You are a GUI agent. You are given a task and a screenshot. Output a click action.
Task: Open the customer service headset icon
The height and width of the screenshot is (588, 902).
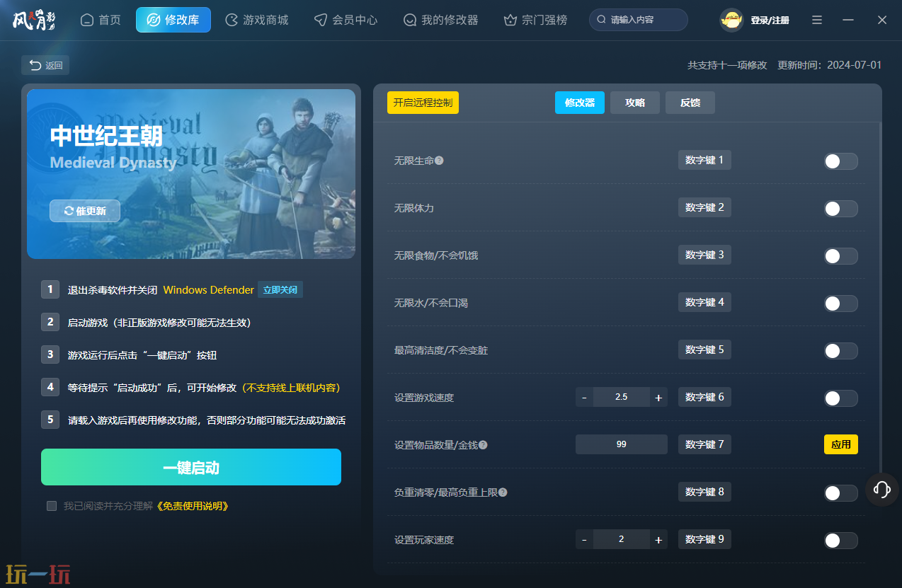[882, 490]
